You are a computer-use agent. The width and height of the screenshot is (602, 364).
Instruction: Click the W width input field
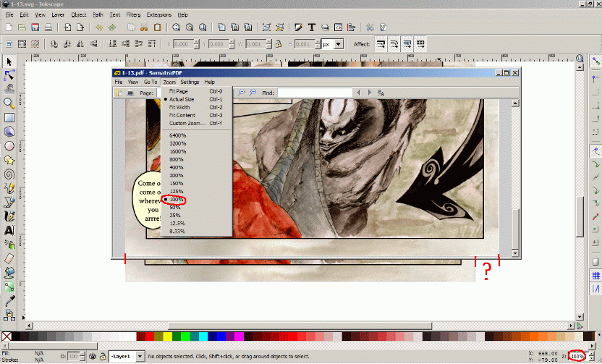click(255, 44)
